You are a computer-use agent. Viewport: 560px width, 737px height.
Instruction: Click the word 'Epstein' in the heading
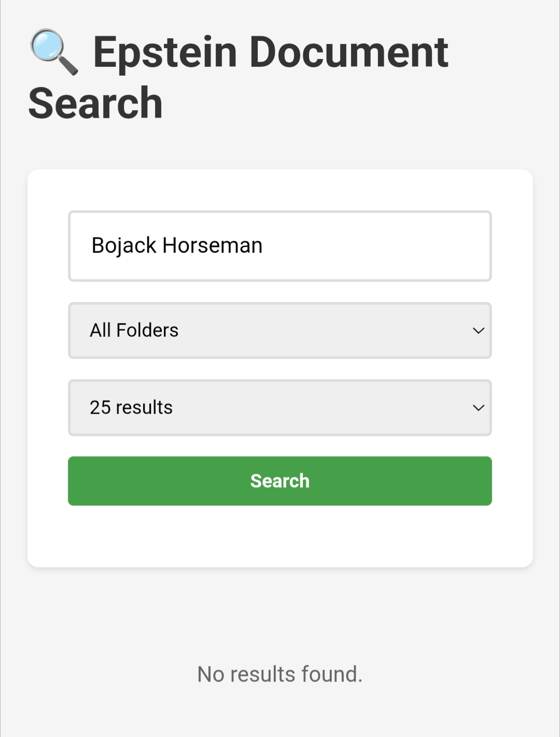[165, 52]
